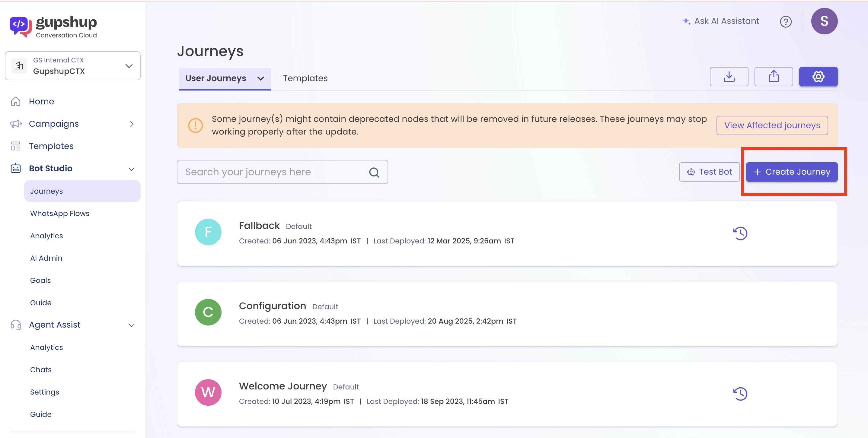868x438 pixels.
Task: Open the Fallback journey title
Action: 259,226
